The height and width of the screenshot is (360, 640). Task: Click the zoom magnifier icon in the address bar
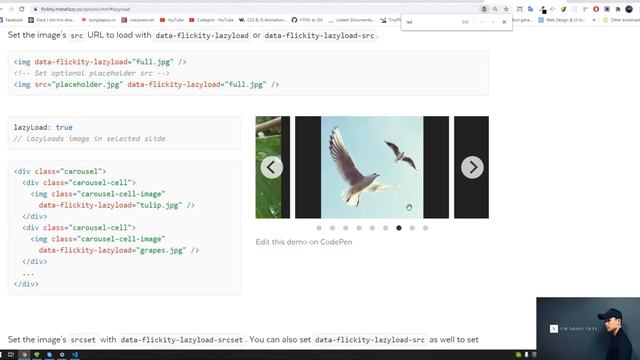[495, 9]
